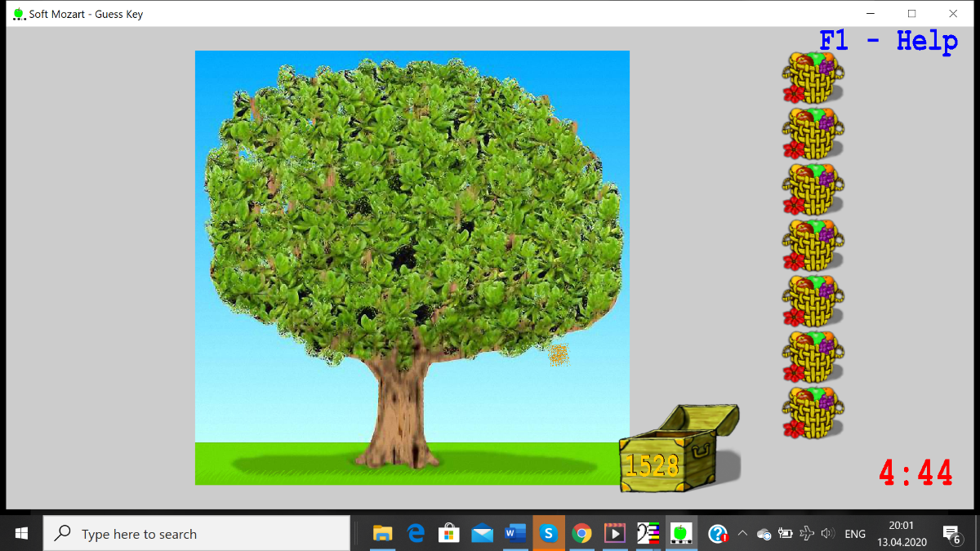Switch ENG input language indicator
This screenshot has width=980, height=551.
point(855,534)
